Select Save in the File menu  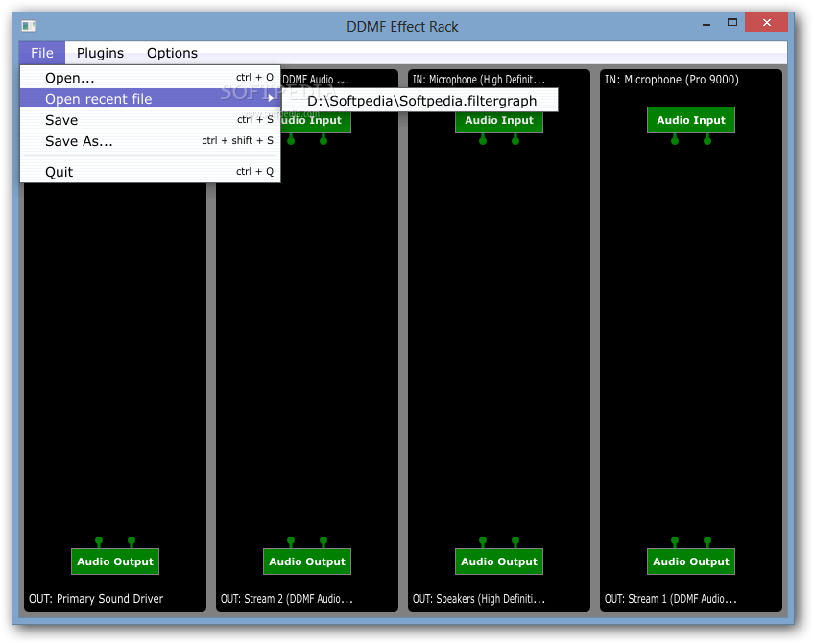tap(150, 120)
